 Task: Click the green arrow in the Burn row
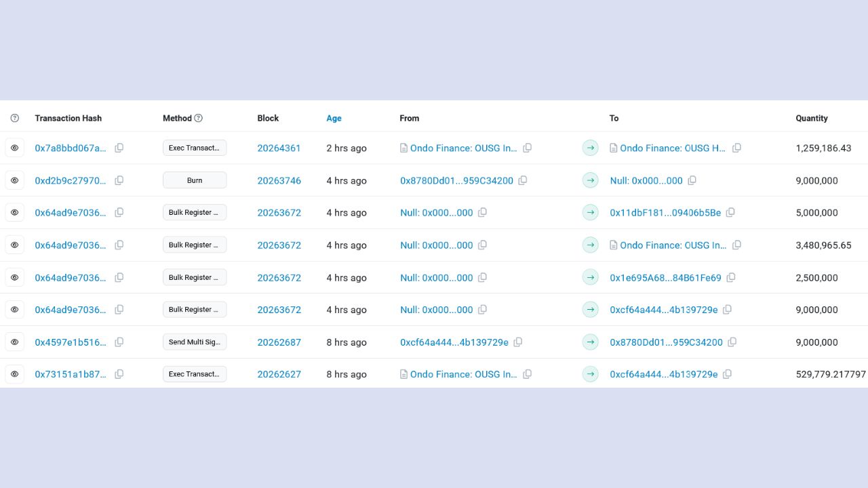591,180
